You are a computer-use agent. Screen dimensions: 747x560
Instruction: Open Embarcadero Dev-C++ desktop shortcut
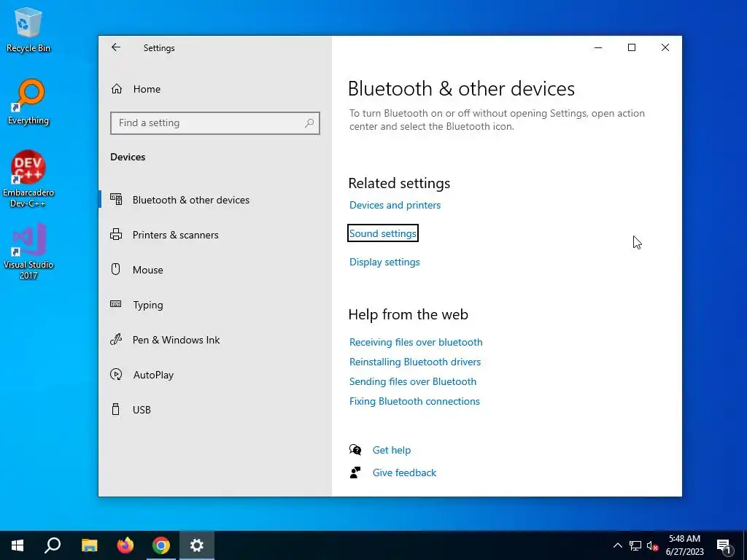[28, 179]
